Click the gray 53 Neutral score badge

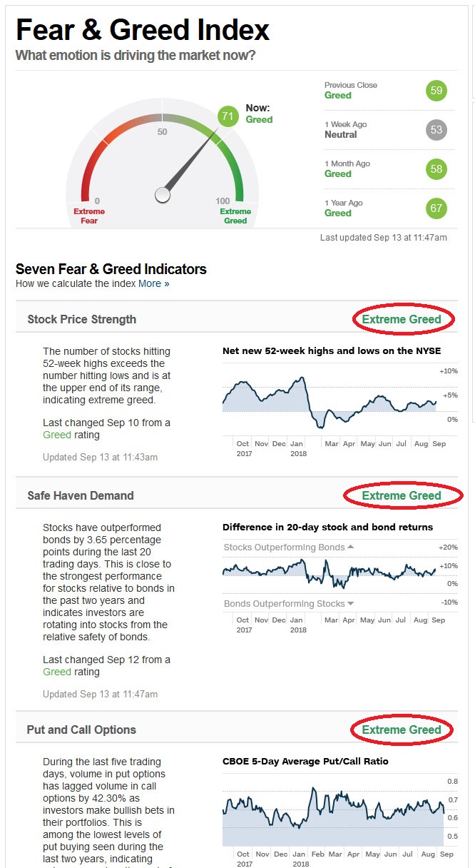(436, 130)
